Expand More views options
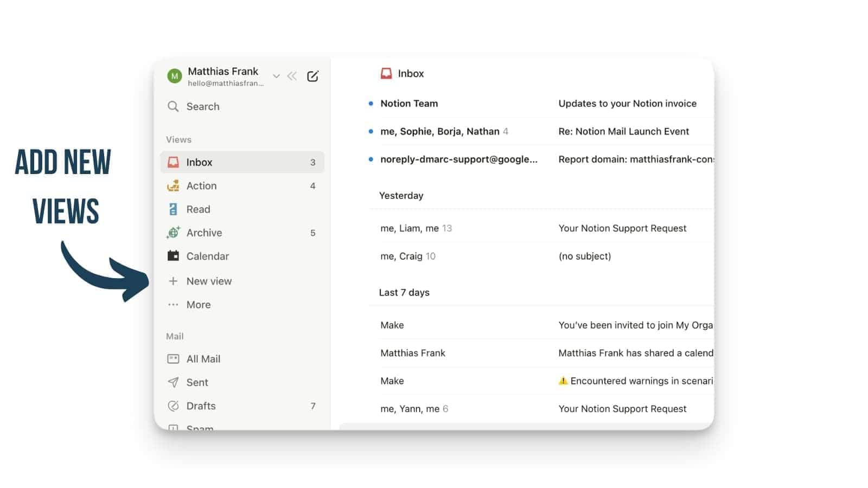The height and width of the screenshot is (488, 868). point(199,304)
